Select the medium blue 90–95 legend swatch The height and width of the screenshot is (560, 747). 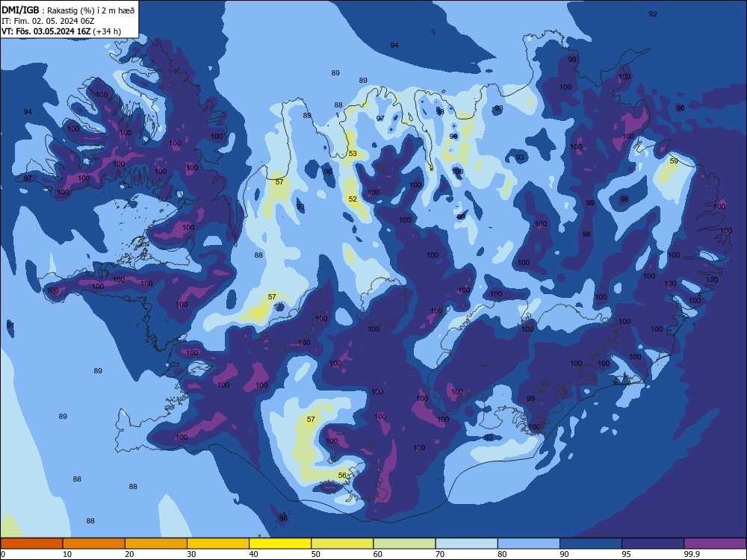591,544
